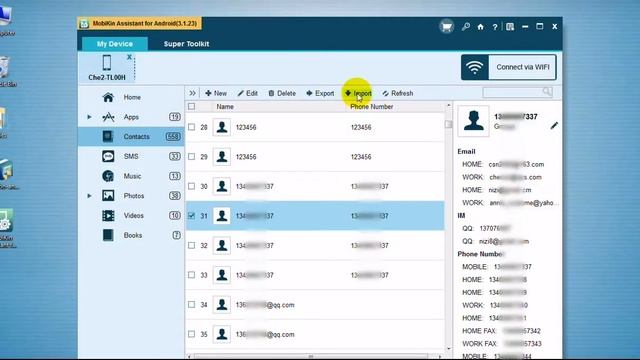Viewport: 640px width, 360px height.
Task: Expand the Photos tree arrow
Action: point(89,196)
